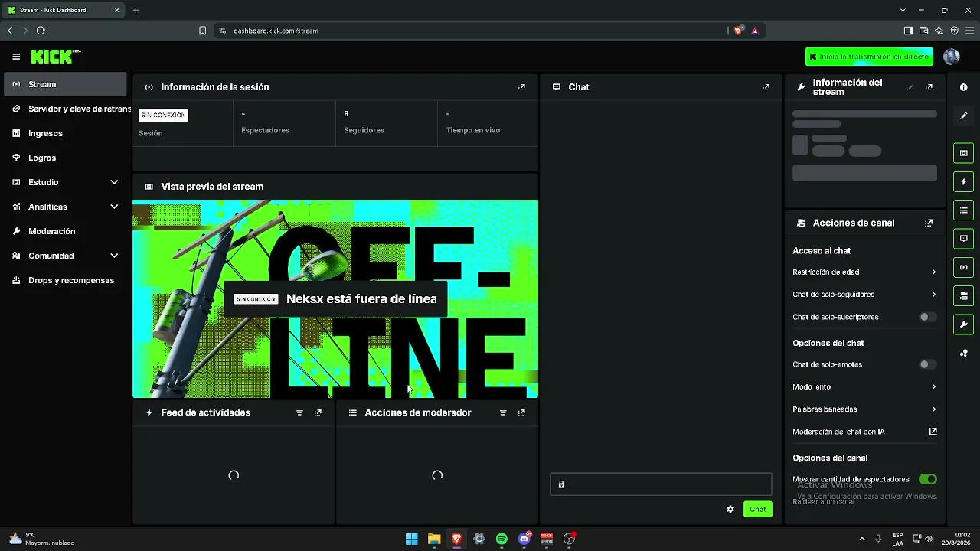Toggle the stream info wrench icon in right rail

point(964,324)
